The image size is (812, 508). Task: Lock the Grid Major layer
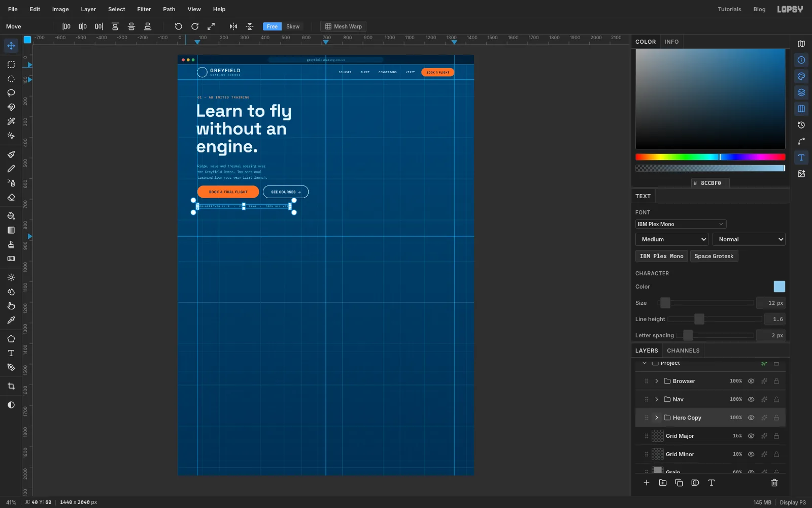(776, 436)
